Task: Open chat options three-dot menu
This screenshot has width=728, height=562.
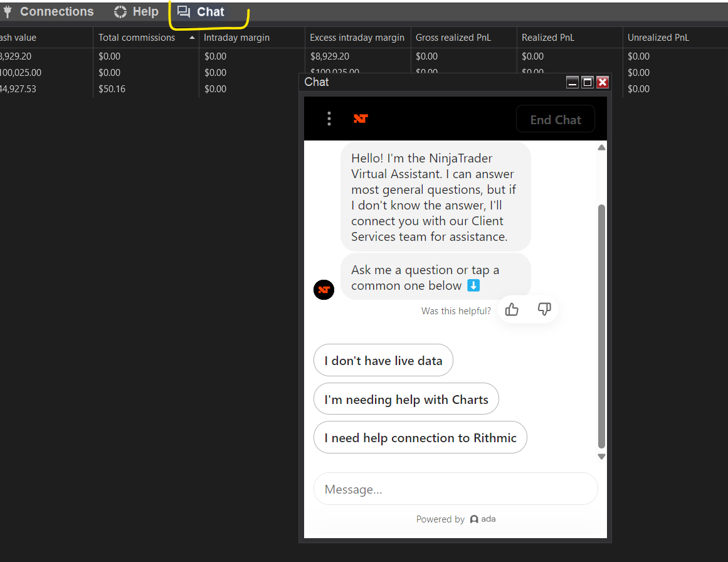Action: click(329, 119)
